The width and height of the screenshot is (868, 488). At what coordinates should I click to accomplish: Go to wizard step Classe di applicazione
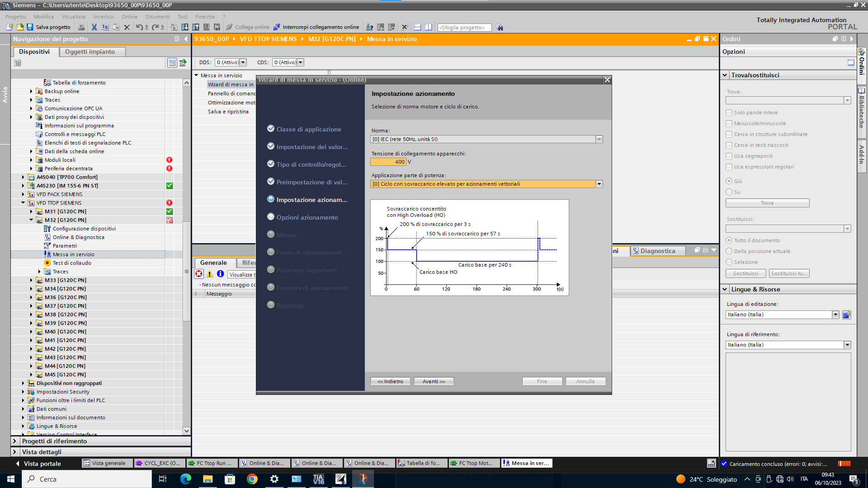point(309,129)
